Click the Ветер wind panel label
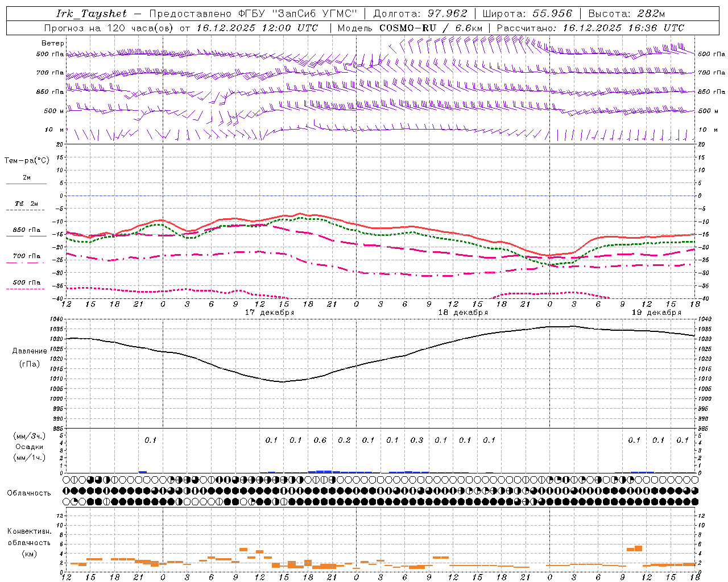Viewport: 728px width, 582px height. pyautogui.click(x=53, y=43)
